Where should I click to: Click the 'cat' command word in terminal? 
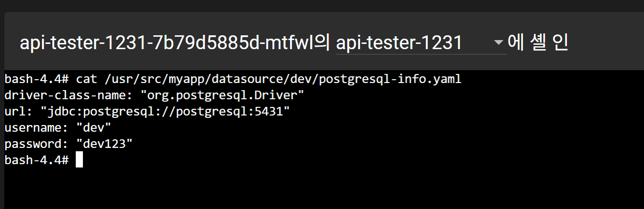click(86, 79)
